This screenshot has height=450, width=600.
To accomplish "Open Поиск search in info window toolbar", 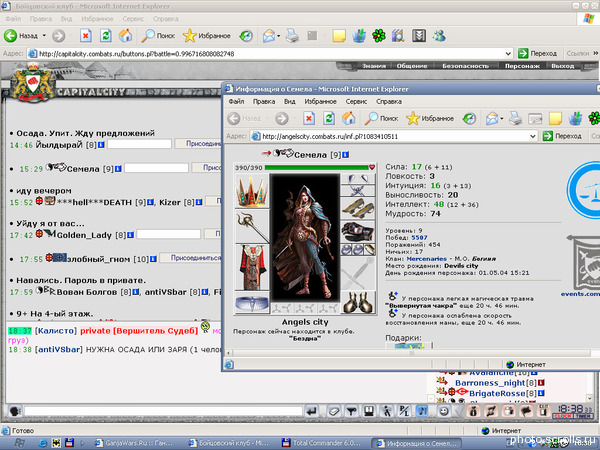I will [381, 119].
